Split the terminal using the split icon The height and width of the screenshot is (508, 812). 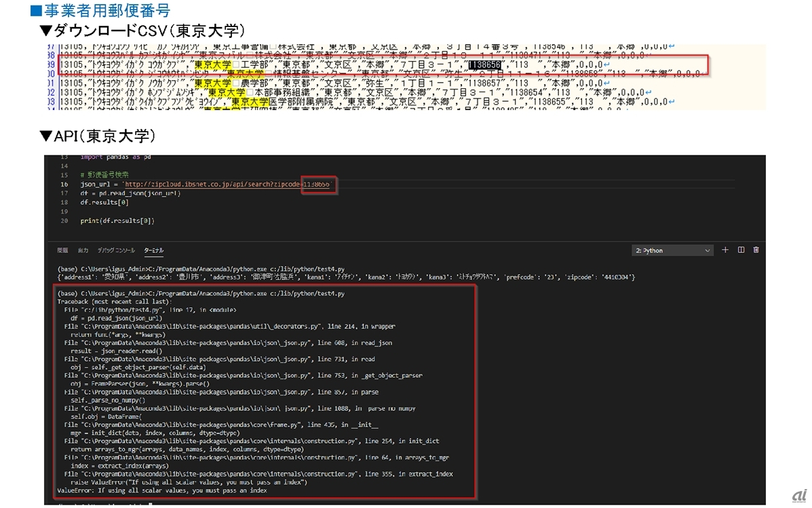(x=741, y=250)
